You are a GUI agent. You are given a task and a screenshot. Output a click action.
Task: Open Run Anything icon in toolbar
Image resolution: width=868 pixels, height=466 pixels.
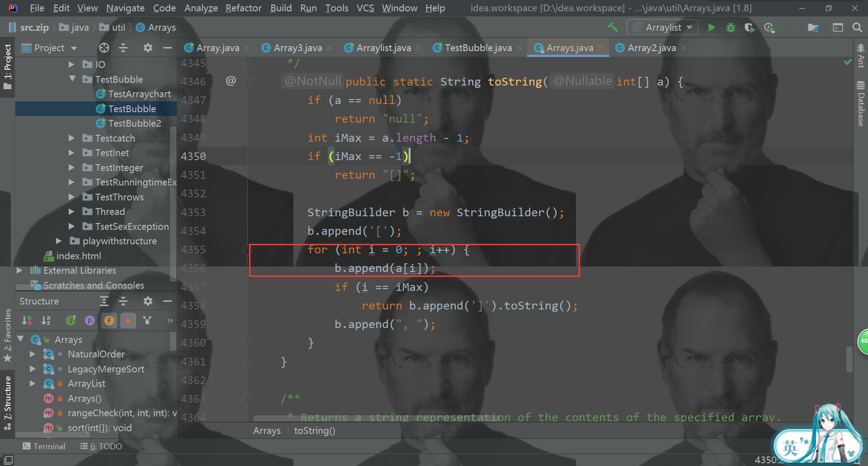(x=838, y=28)
